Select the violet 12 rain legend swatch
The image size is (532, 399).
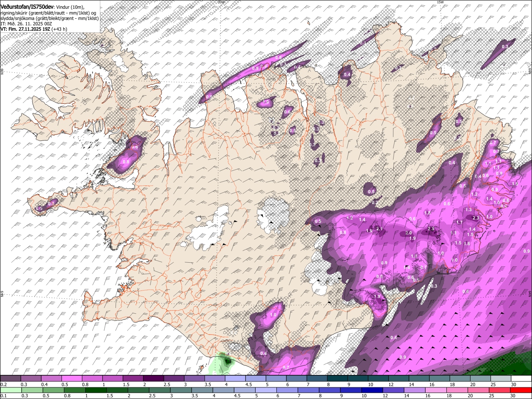(393, 390)
